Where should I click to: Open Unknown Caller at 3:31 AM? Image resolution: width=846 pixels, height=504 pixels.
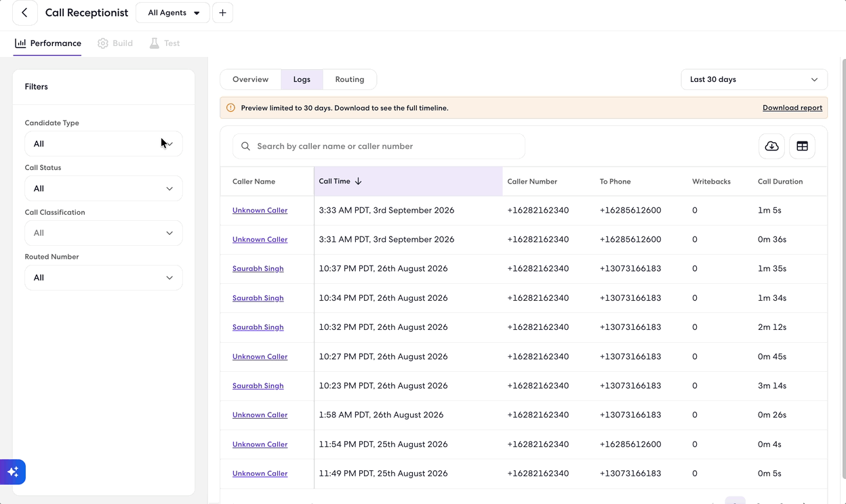coord(260,240)
